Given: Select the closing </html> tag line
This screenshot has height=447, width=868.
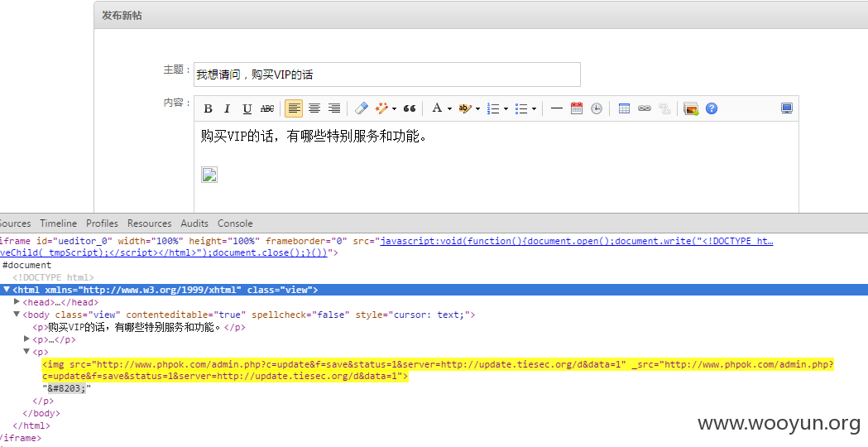Looking at the screenshot, I should 31,425.
